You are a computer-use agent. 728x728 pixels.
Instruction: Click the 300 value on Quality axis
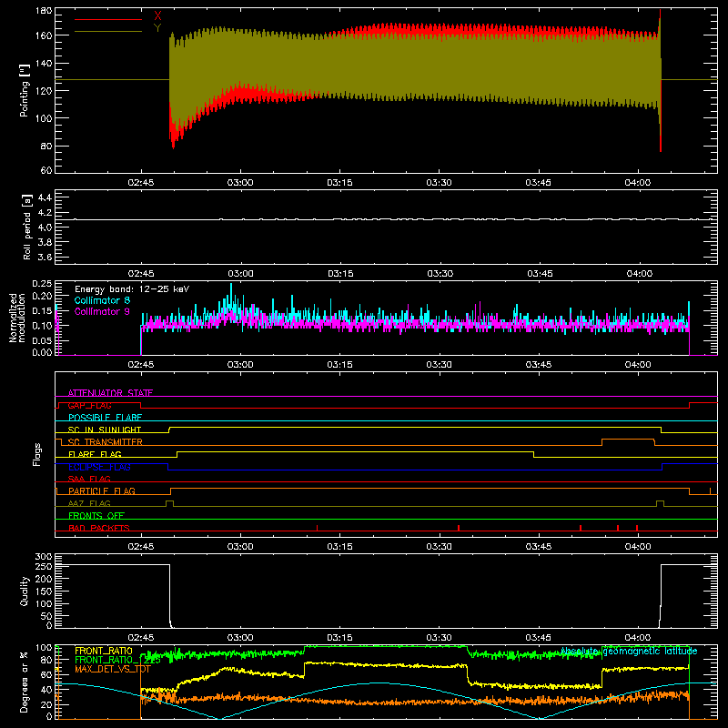pos(44,557)
